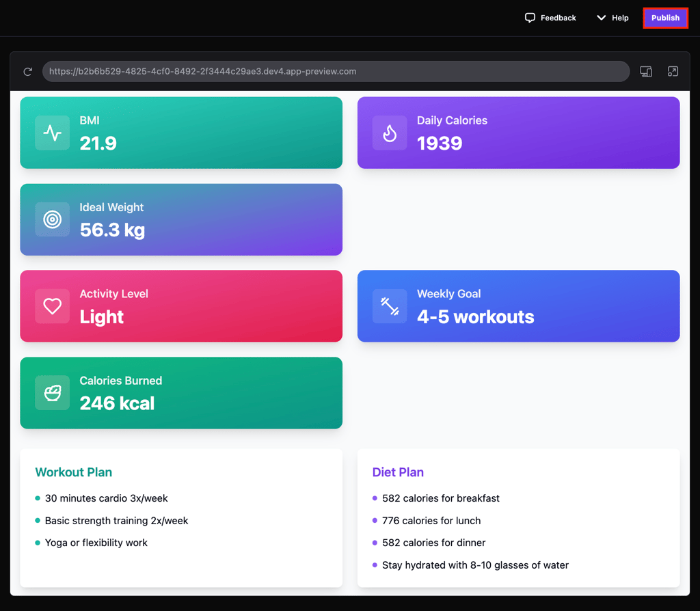Click the 246 kcal burned value
Image resolution: width=700 pixels, height=611 pixels.
[117, 403]
